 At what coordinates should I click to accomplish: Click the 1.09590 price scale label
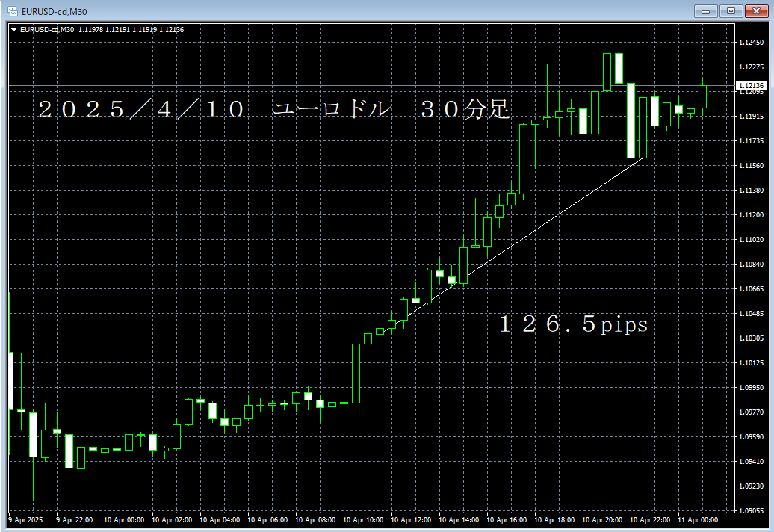751,437
